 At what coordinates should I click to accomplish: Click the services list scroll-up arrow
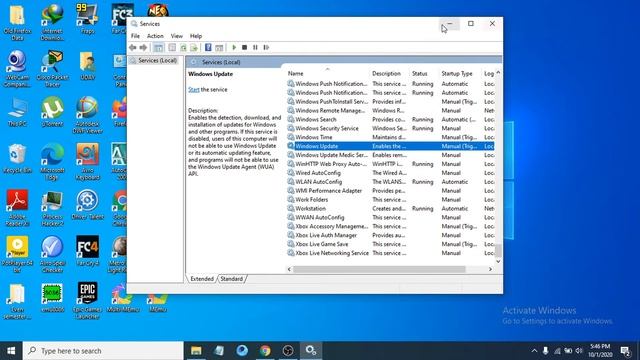498,73
